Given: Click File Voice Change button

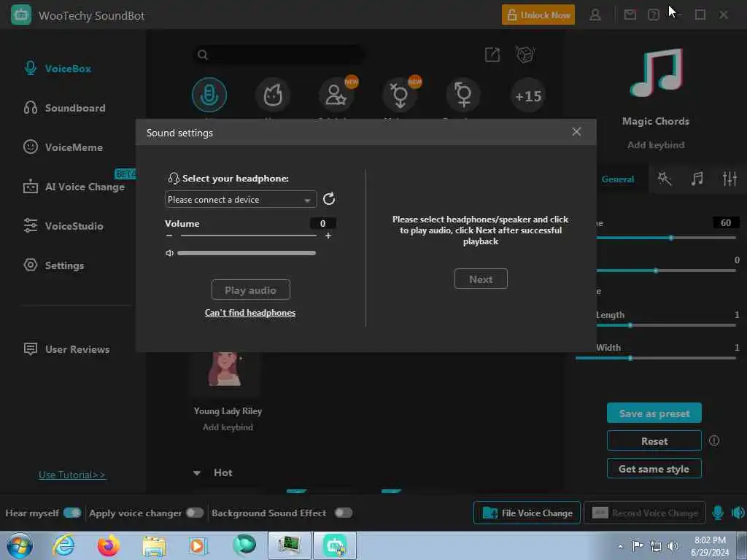Looking at the screenshot, I should coord(527,513).
